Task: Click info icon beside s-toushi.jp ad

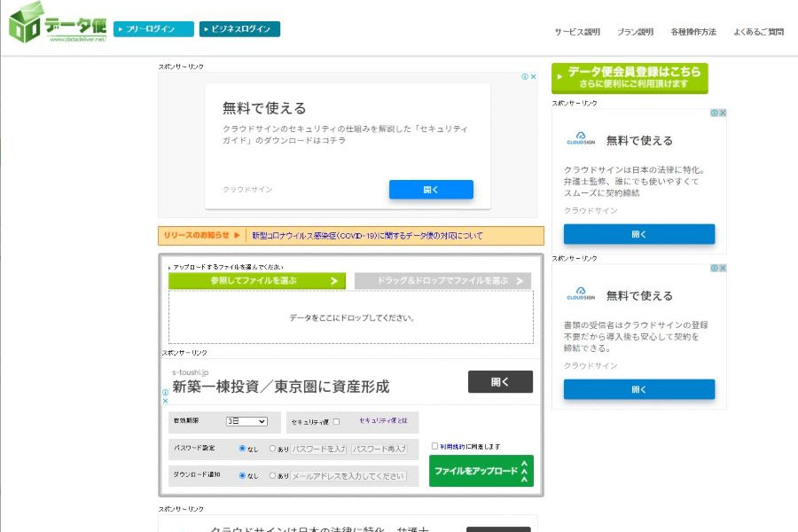Action: 165,392
